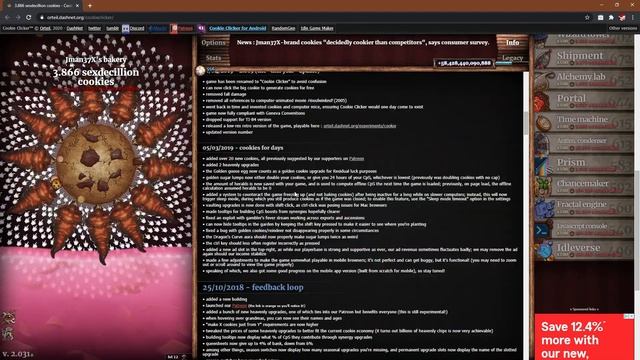Image resolution: width=640 pixels, height=360 pixels.
Task: Open the Orteil link in top bar
Action: (45, 28)
